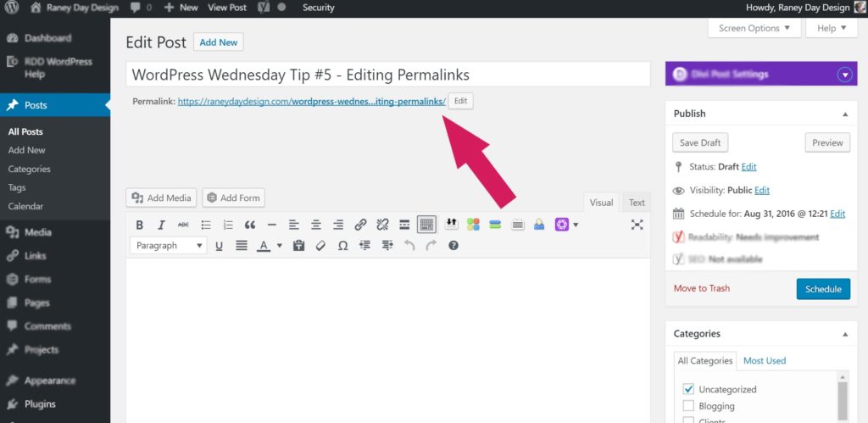Open the Paragraph format dropdown
This screenshot has height=423, width=868.
click(169, 245)
